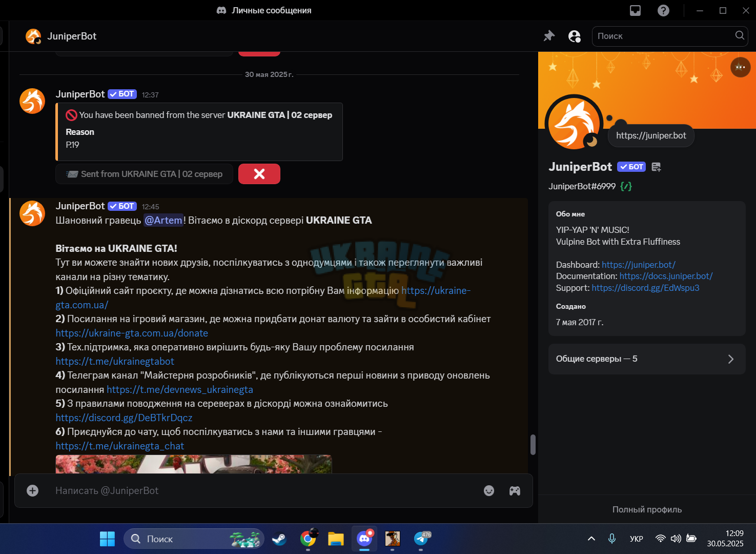Image resolution: width=756 pixels, height=554 pixels.
Task: Open the ukraine-gta.com.ua/donate link
Action: (132, 333)
